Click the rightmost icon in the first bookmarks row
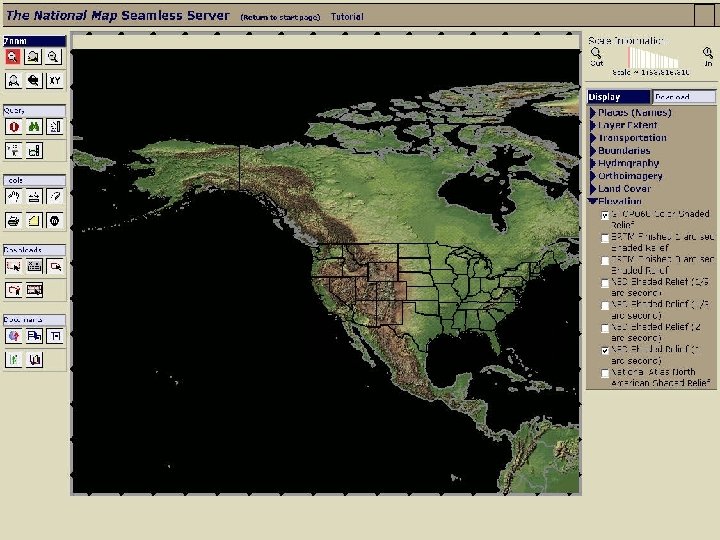The height and width of the screenshot is (540, 720). pos(55,336)
